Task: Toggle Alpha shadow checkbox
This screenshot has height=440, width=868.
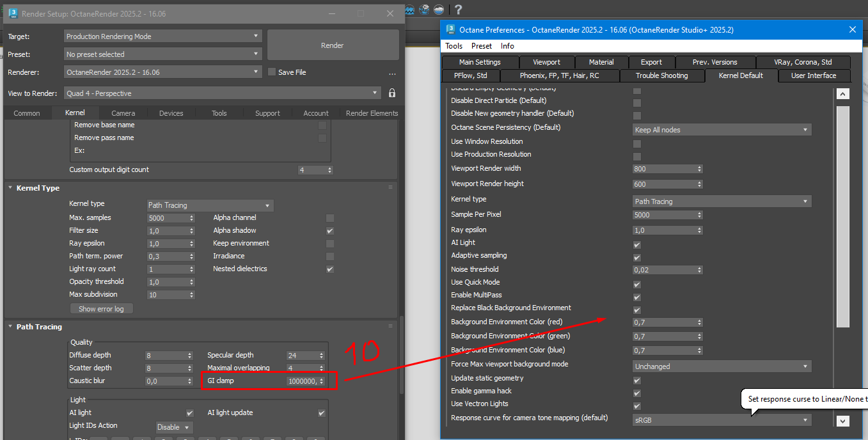Action: point(330,231)
